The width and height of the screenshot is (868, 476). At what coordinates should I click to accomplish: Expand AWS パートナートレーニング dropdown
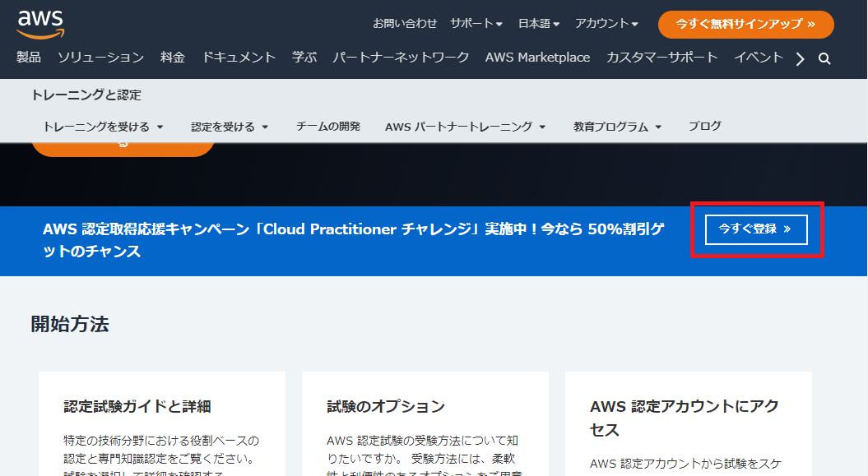(x=465, y=127)
